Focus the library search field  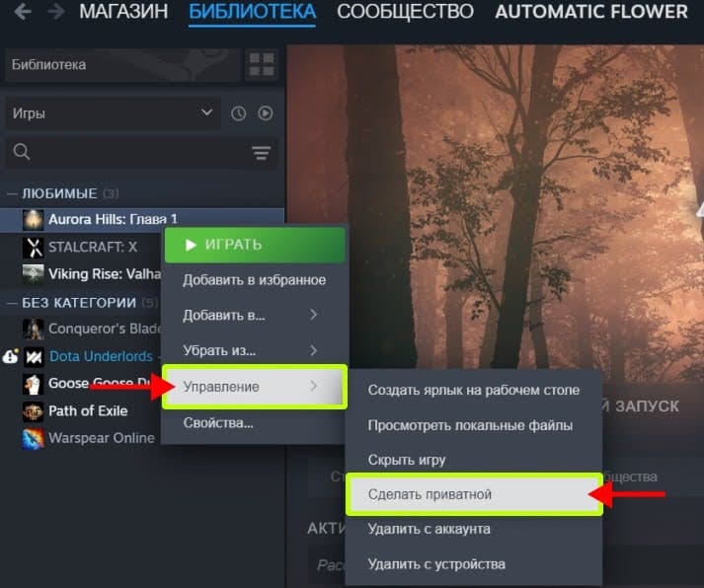coord(141,153)
